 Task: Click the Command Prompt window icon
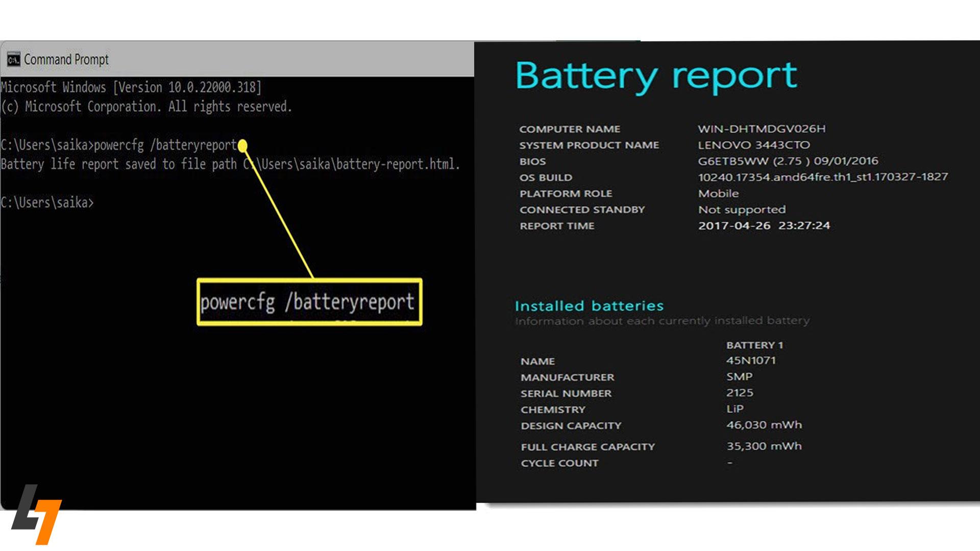[13, 60]
